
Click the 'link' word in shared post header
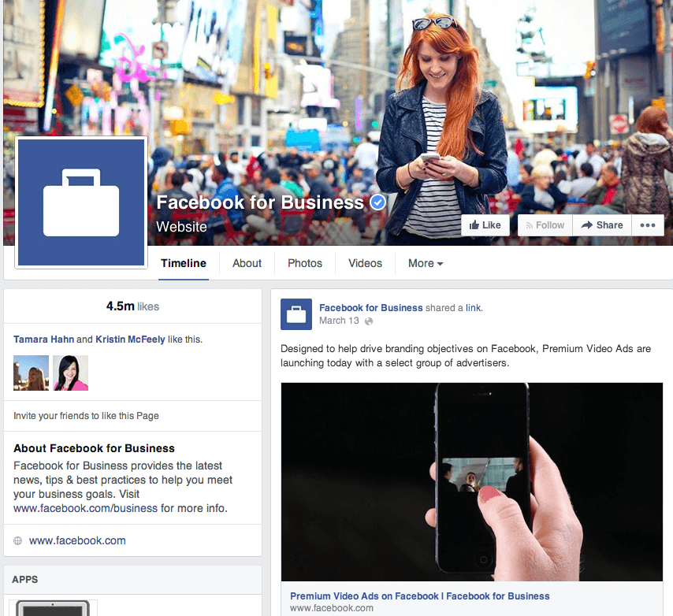coord(473,307)
